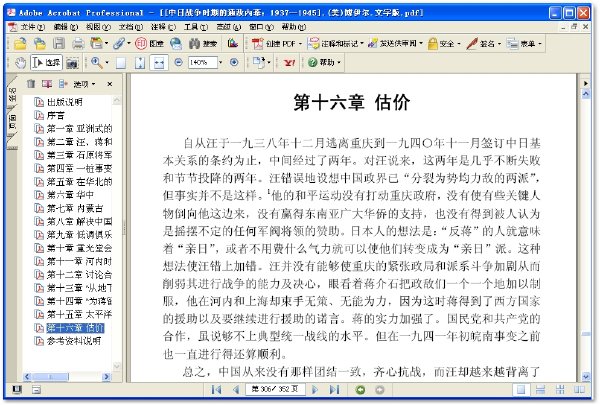Click the bookmarks panel horizontal scrollbar thumb
This screenshot has height=406, width=600.
51,377
